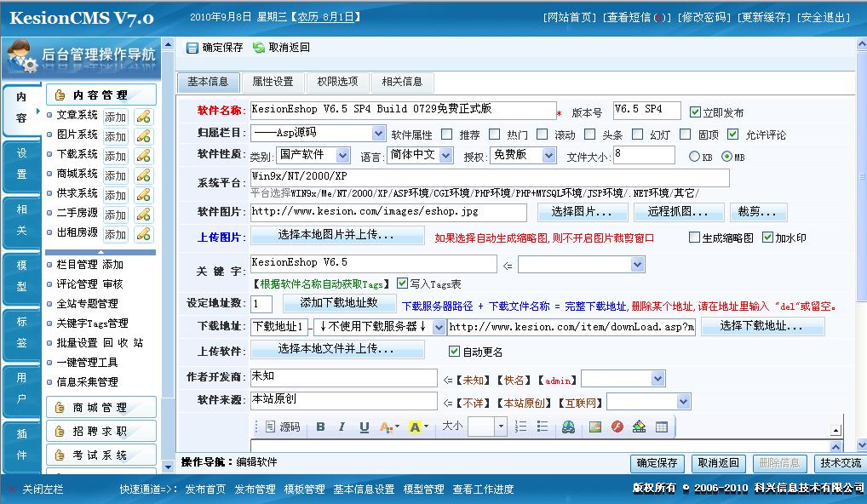Click edit pencil icon beside 文章系统
Screen dimensions: 867x504
[144, 117]
